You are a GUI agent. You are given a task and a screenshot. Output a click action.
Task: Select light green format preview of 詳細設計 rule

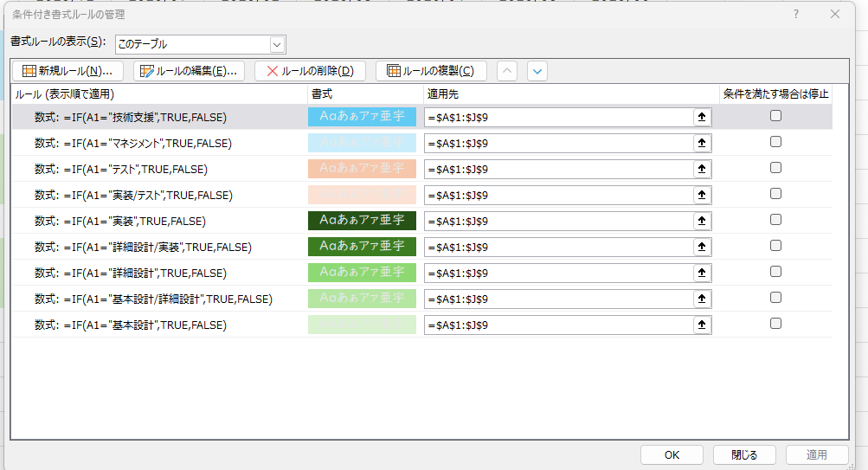[362, 273]
